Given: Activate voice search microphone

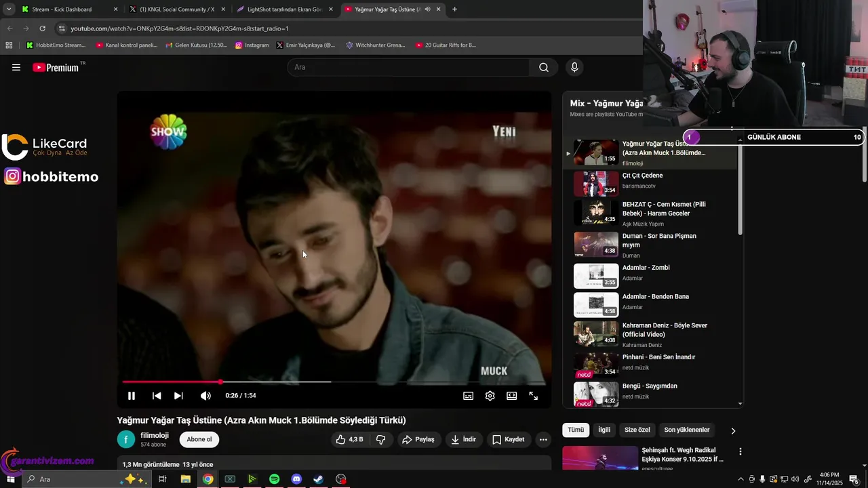Looking at the screenshot, I should pyautogui.click(x=574, y=67).
